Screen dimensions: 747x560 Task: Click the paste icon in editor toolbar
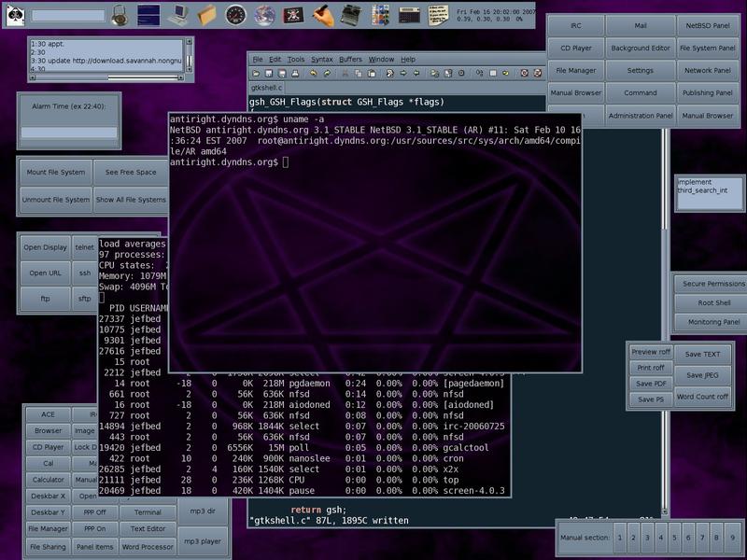tap(371, 73)
